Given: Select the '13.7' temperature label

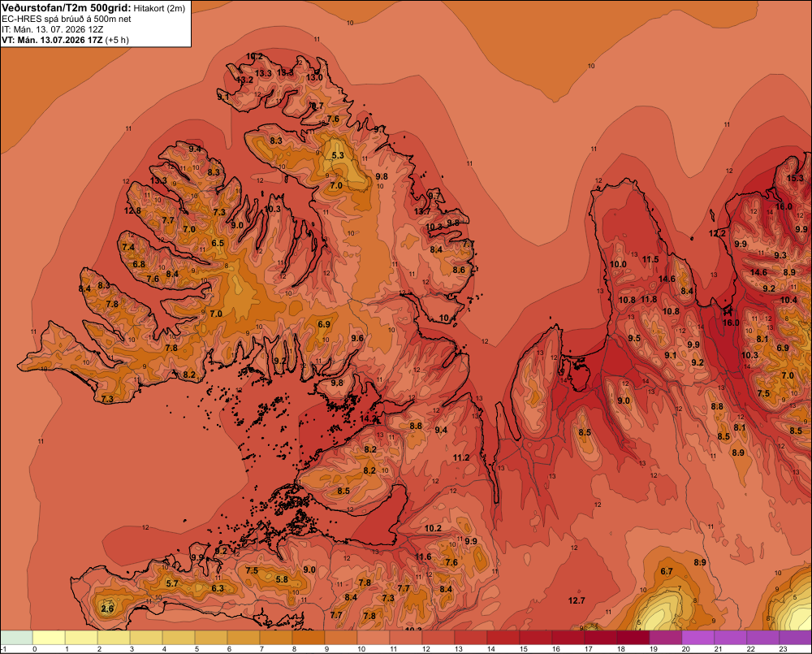Looking at the screenshot, I should 422,211.
